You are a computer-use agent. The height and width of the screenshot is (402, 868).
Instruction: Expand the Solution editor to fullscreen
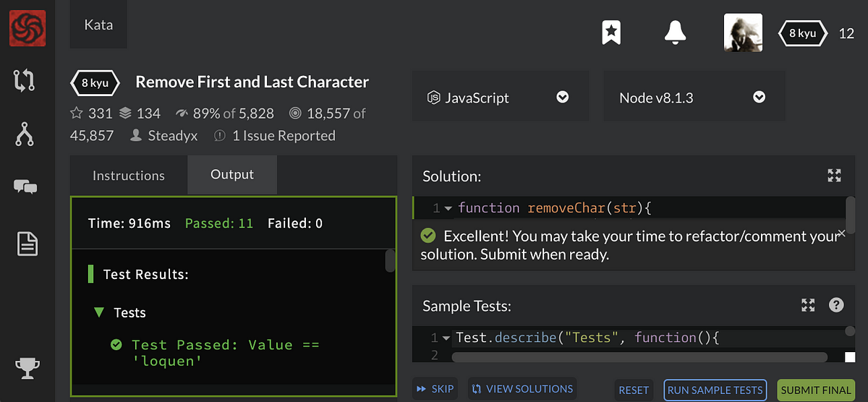(834, 175)
